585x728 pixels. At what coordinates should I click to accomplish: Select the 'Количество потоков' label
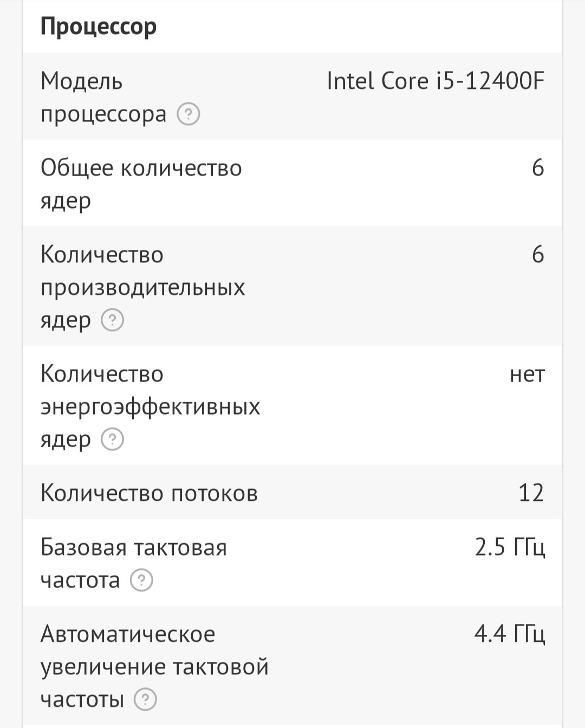[149, 493]
